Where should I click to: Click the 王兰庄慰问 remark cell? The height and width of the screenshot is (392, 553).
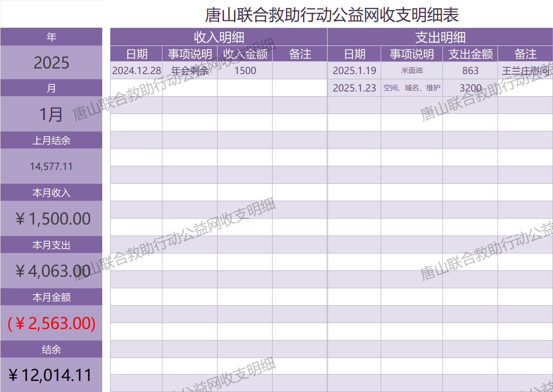coord(525,70)
